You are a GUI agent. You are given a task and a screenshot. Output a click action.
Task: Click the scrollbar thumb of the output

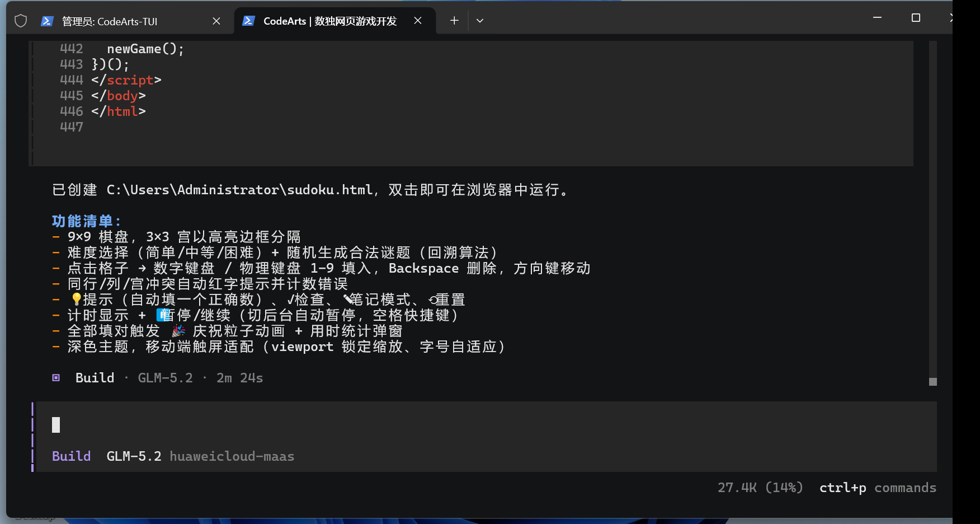click(x=932, y=382)
